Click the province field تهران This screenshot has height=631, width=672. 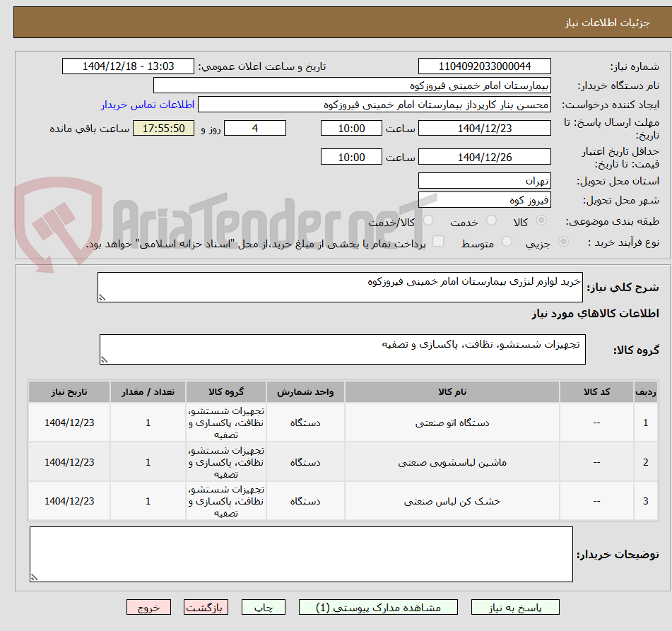[484, 181]
